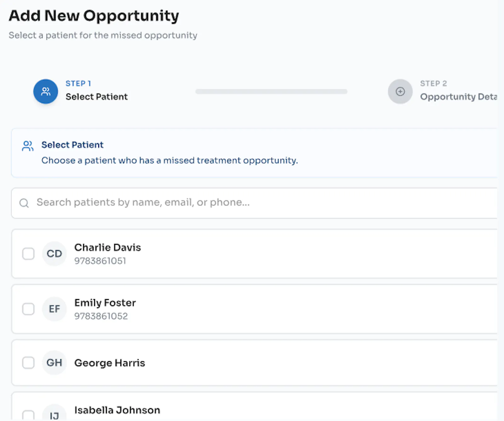Image resolution: width=504 pixels, height=421 pixels.
Task: Click the Step 2 plus circle icon
Action: [400, 91]
